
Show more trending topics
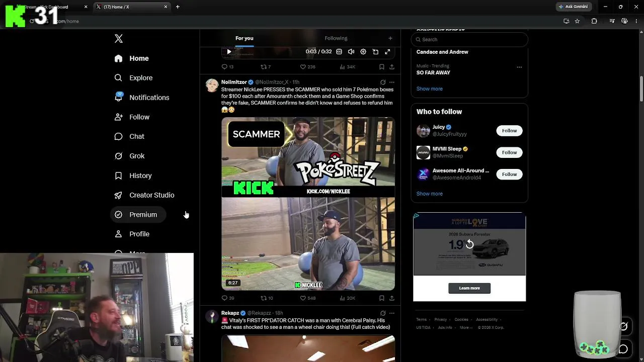429,89
